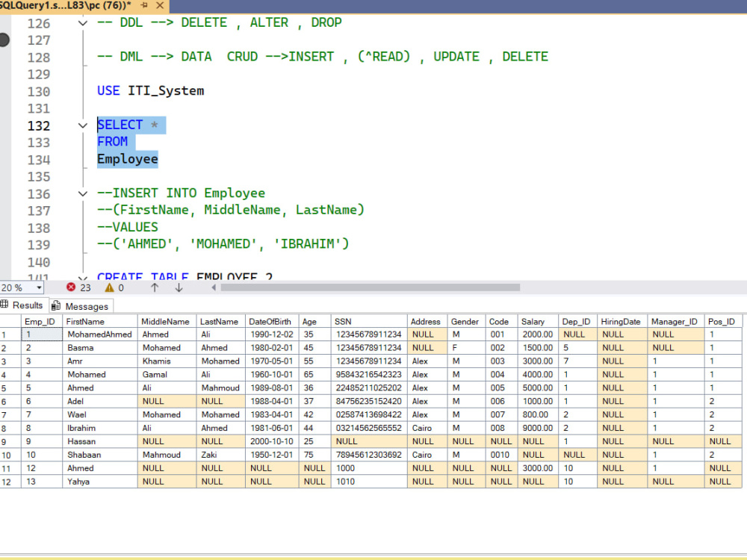Collapse the INSERT comment block at line 136
The image size is (747, 560).
(x=83, y=194)
